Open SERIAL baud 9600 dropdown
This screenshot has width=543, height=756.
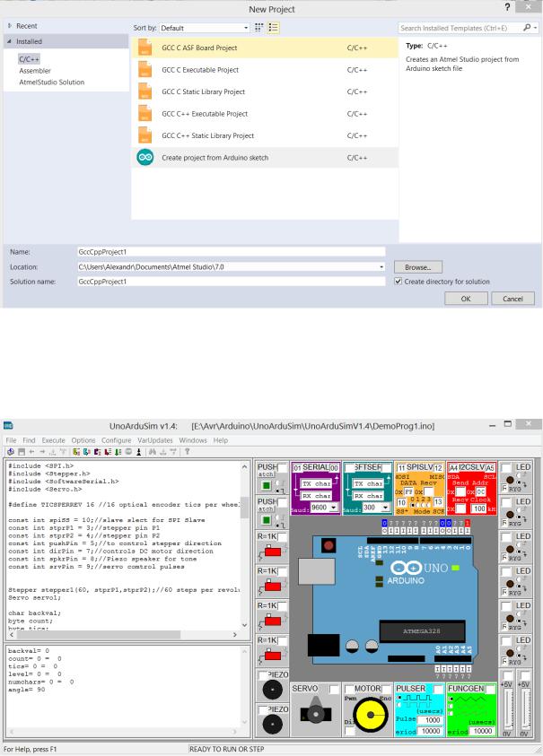(x=334, y=508)
